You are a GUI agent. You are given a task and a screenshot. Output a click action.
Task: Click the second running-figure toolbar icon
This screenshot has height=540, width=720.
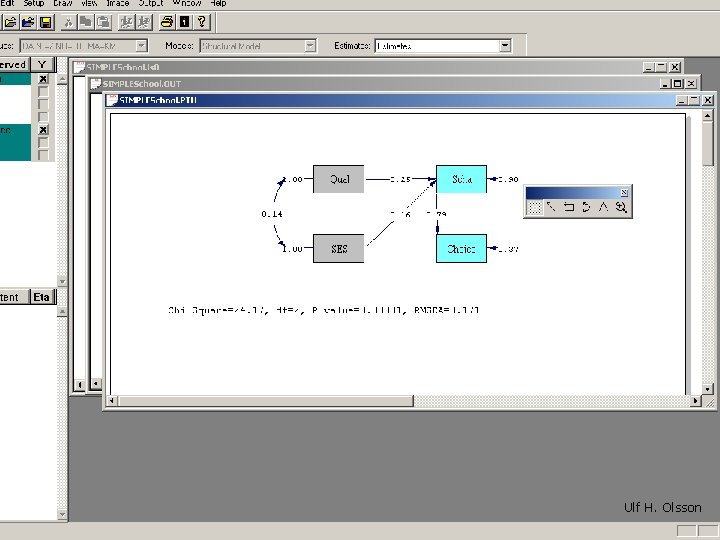coord(143,22)
